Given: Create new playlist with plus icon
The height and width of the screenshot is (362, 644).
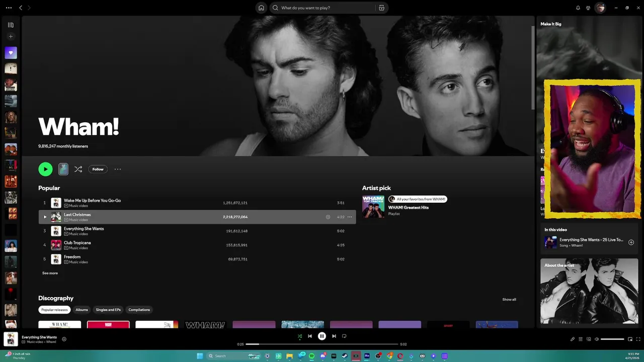Looking at the screenshot, I should point(11,36).
